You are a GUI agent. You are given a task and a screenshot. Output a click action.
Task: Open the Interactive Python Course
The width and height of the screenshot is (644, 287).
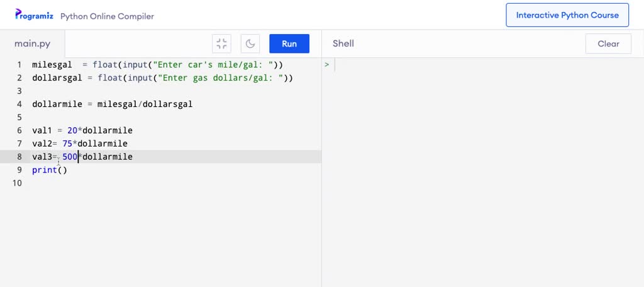point(567,15)
